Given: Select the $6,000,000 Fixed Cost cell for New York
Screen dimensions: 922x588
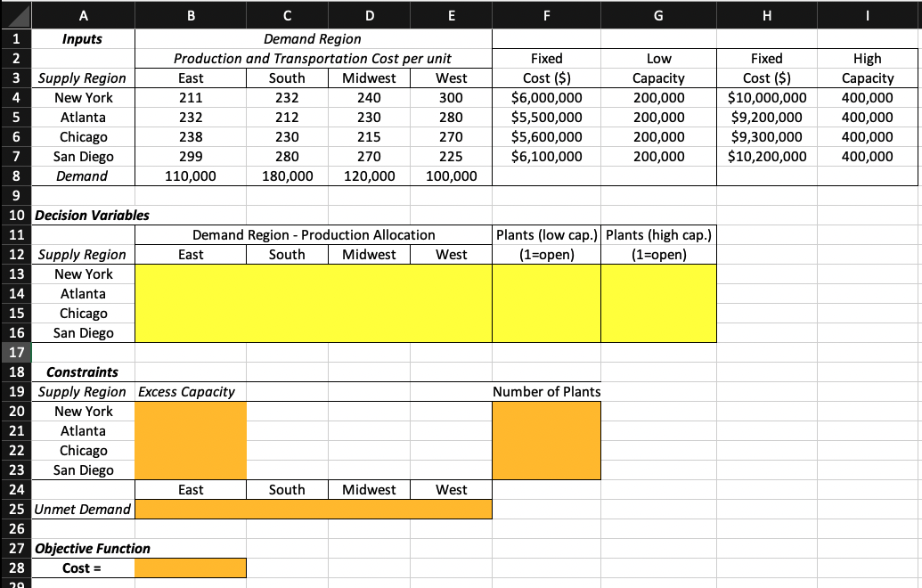Looking at the screenshot, I should tap(546, 97).
